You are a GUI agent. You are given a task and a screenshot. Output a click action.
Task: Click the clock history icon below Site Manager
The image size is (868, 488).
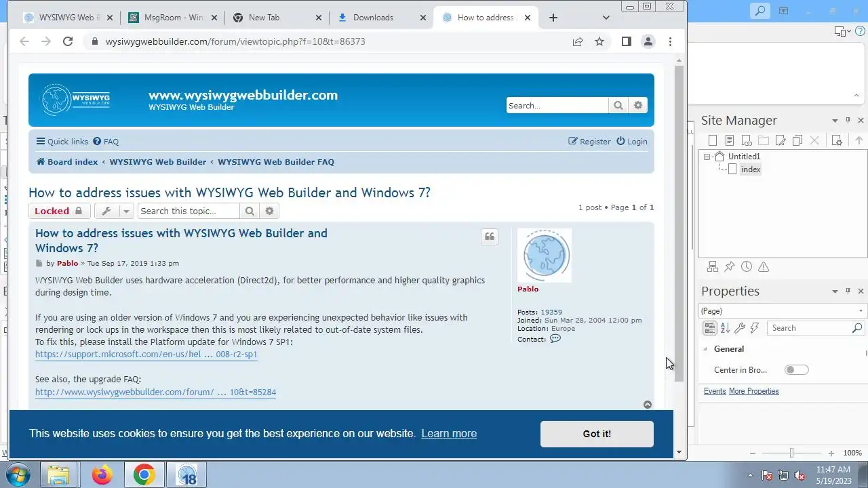click(x=746, y=267)
